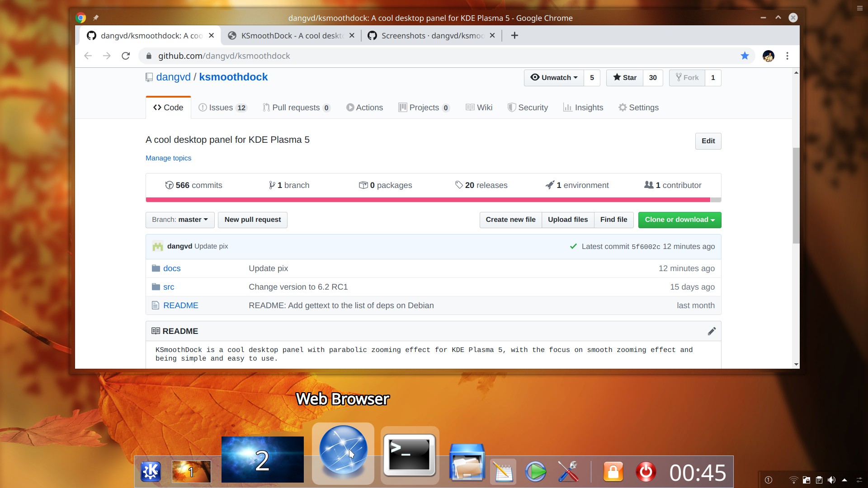
Task: Click the blue bookmark star icon
Action: (745, 56)
